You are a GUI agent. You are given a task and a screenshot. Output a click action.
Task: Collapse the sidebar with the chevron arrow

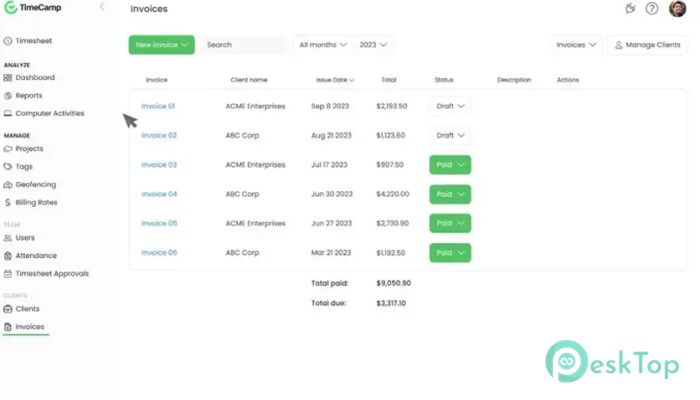102,7
